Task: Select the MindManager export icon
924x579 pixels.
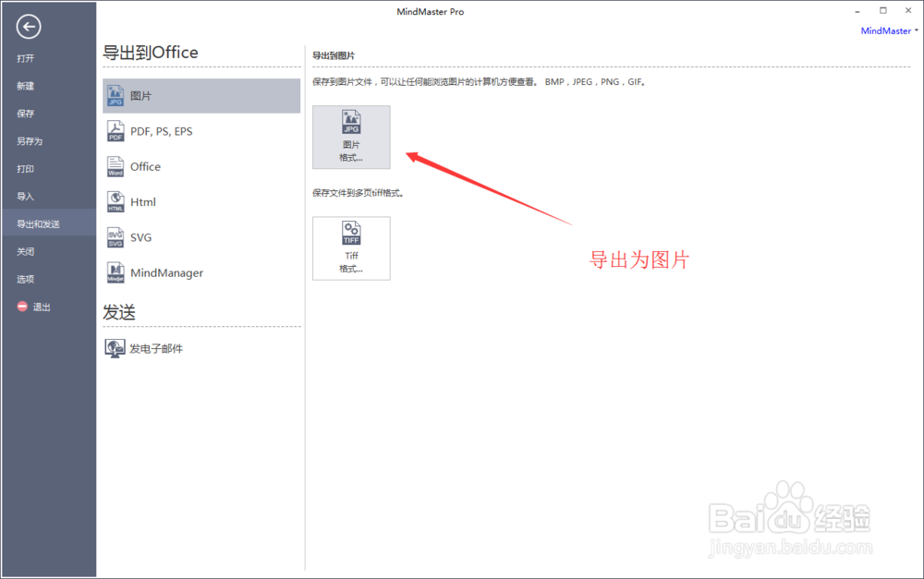Action: [115, 272]
